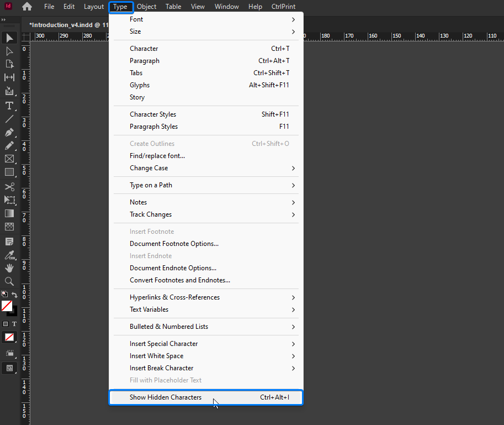The height and width of the screenshot is (425, 504).
Task: Swap fill and stroke arrow
Action: click(14, 295)
